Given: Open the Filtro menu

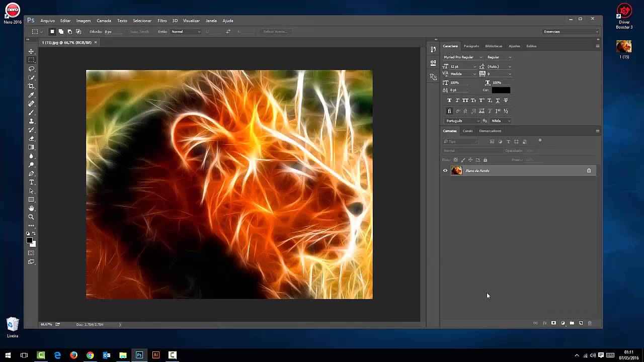Looking at the screenshot, I should (162, 21).
